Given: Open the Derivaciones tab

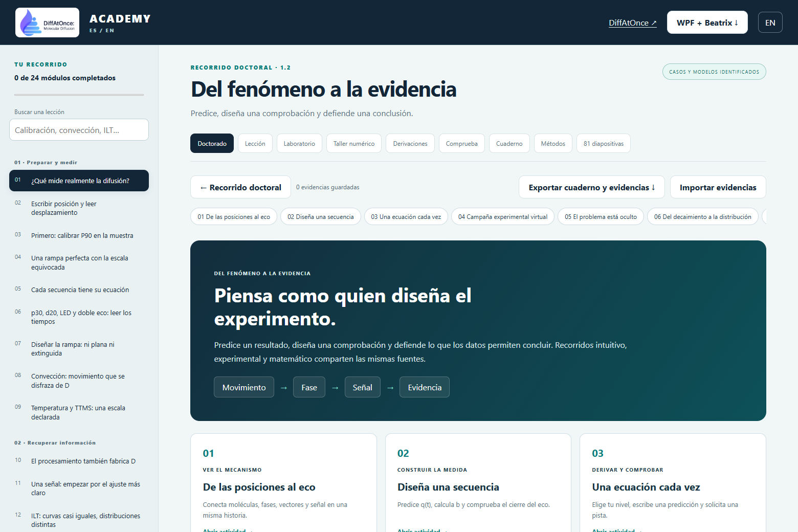Looking at the screenshot, I should coord(410,143).
